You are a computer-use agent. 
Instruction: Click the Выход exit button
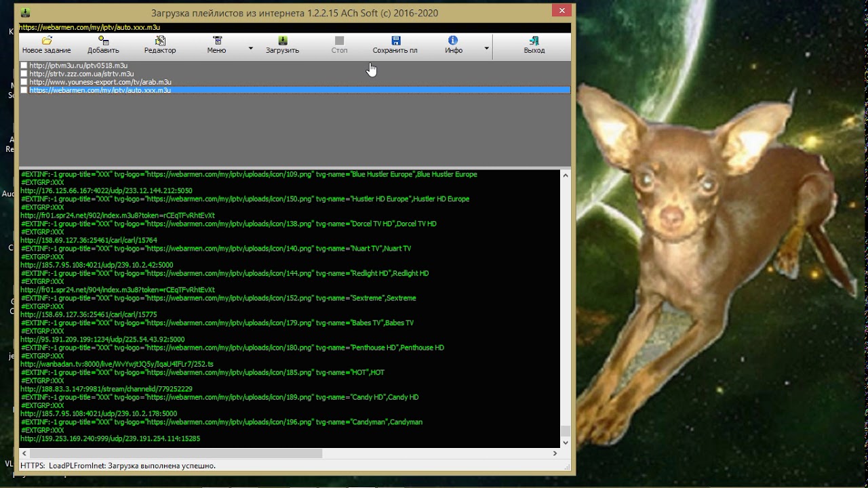(534, 45)
